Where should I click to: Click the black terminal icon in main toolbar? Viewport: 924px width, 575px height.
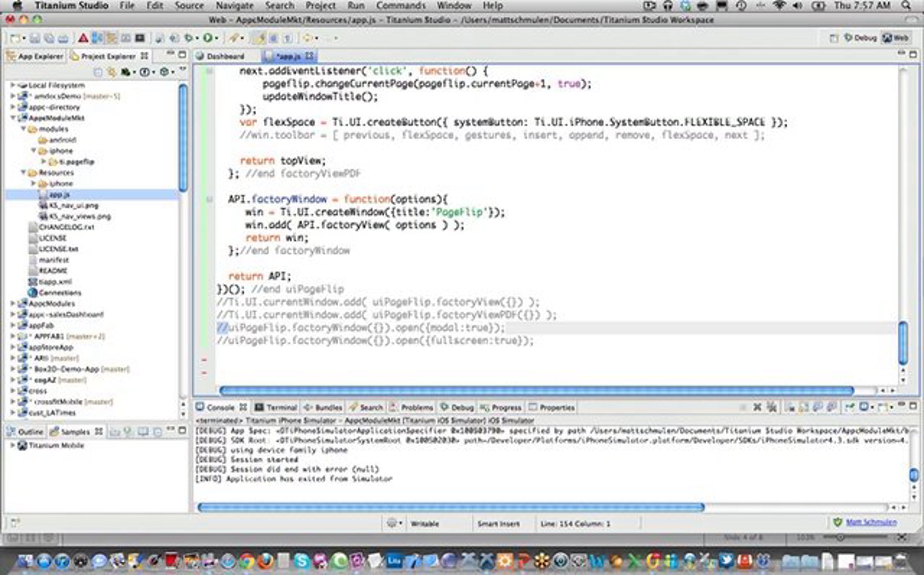tap(140, 38)
